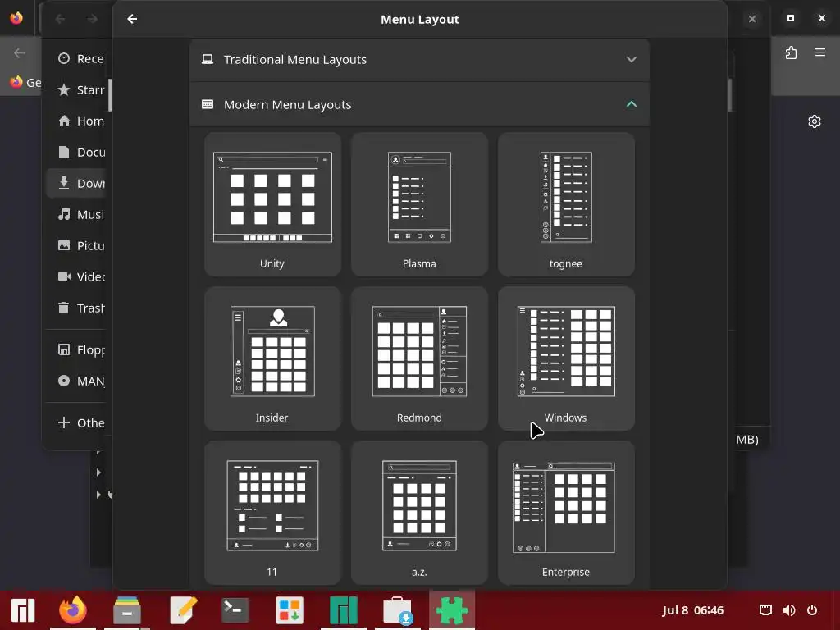The width and height of the screenshot is (840, 630).
Task: Choose the tognee menu layout
Action: (x=566, y=204)
